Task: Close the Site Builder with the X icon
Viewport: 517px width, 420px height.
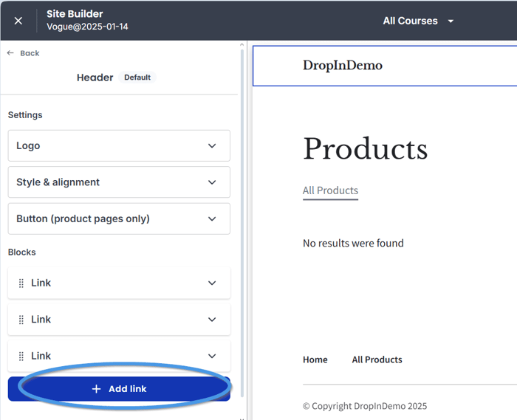Action: [18, 21]
